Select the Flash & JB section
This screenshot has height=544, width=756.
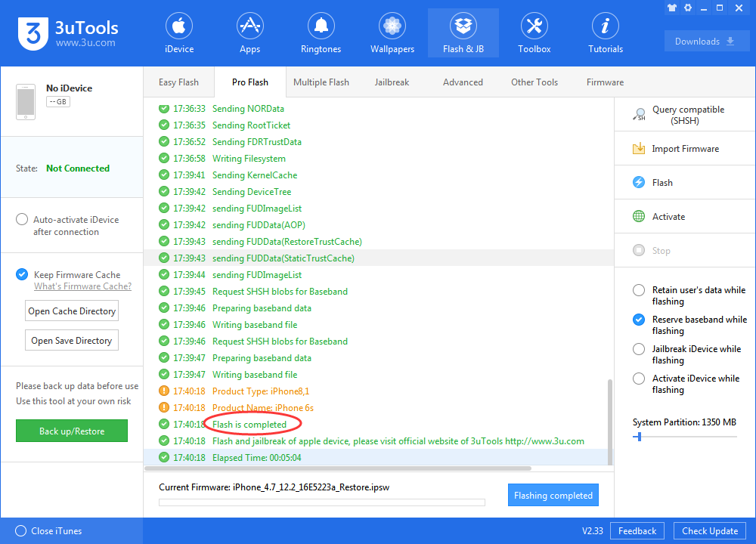[463, 33]
